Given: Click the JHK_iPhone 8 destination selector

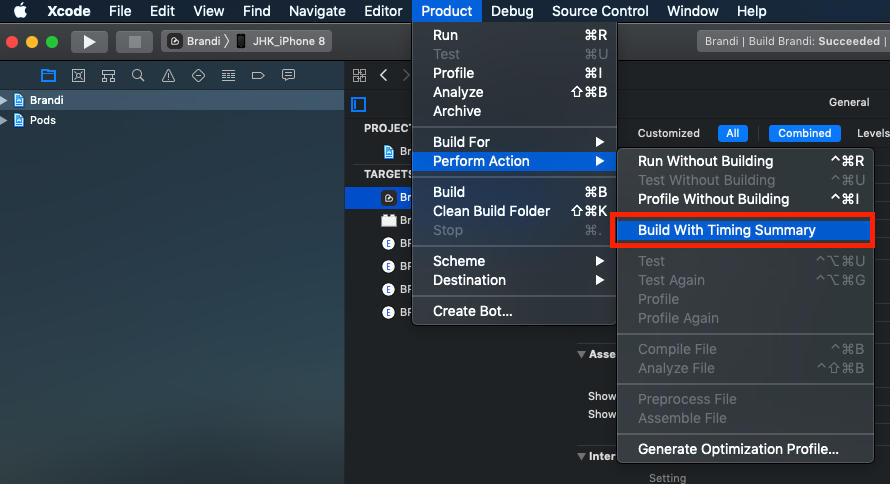Looking at the screenshot, I should click(x=285, y=42).
